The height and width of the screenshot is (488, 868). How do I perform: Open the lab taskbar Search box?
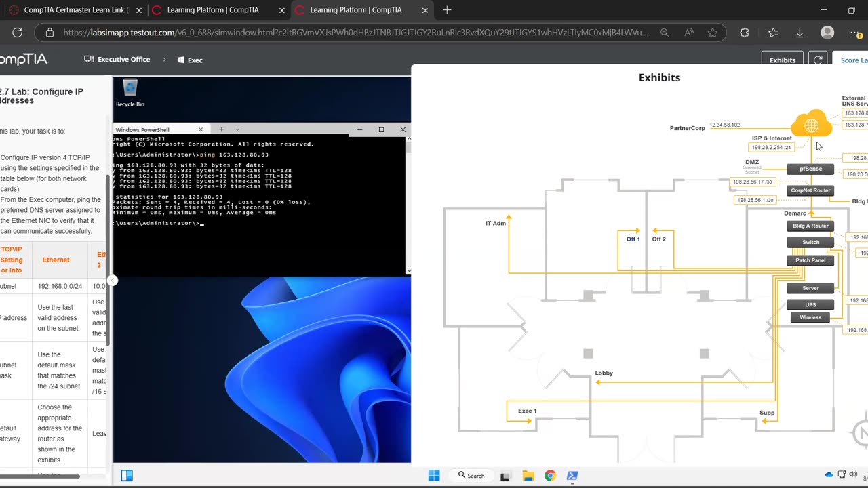click(471, 475)
